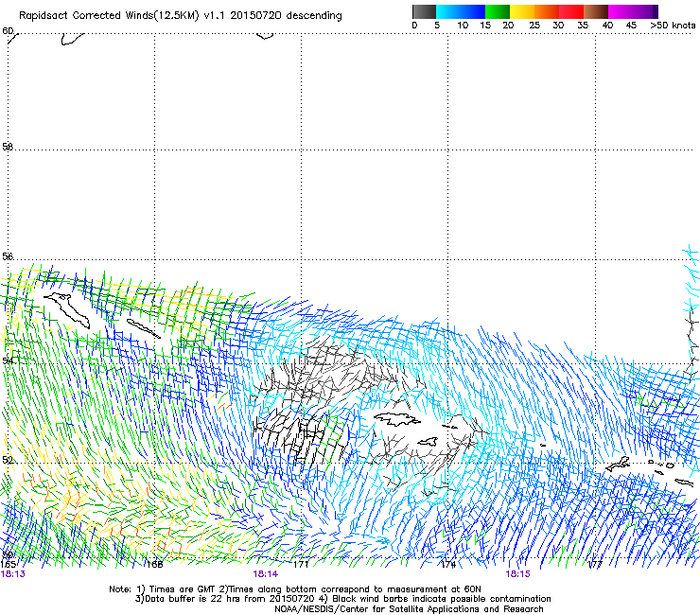
Task: Select the 171 longitude label
Action: tap(301, 565)
